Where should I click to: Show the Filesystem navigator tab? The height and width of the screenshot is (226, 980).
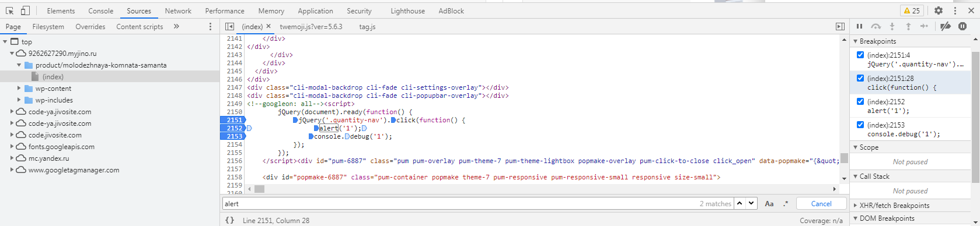pos(48,26)
